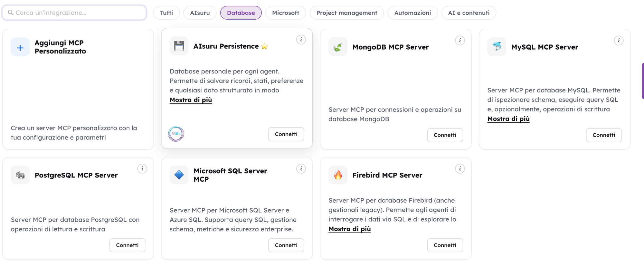This screenshot has height=268, width=644.
Task: Open info for MySQL MCP Server
Action: point(619,41)
